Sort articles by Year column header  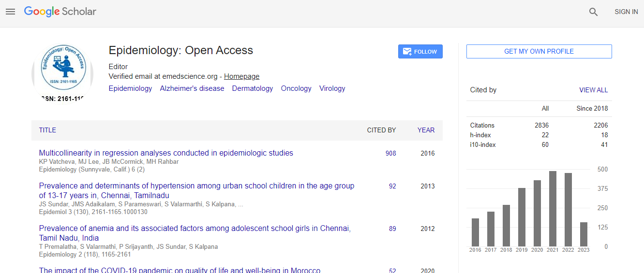426,130
